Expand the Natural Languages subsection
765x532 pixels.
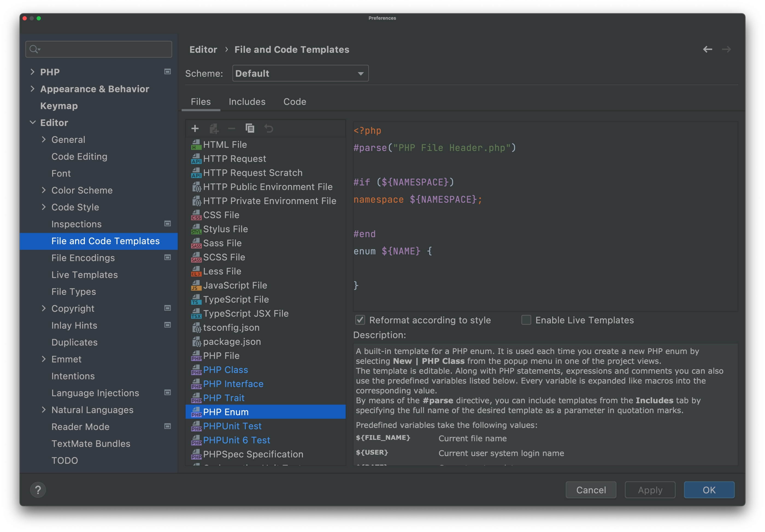44,409
